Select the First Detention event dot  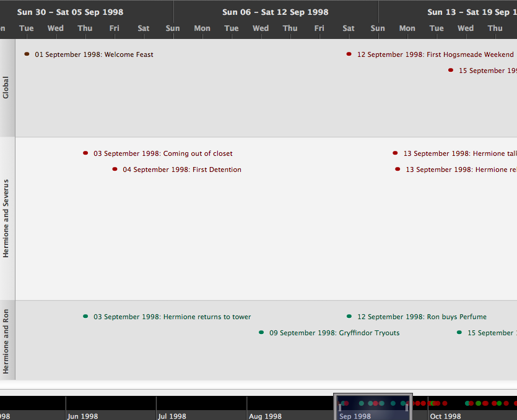tap(115, 169)
